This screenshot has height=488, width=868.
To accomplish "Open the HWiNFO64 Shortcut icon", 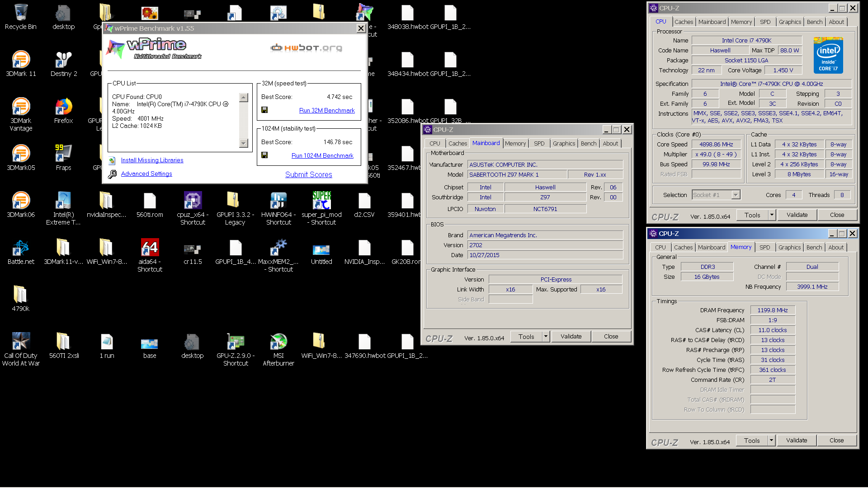I will click(278, 208).
